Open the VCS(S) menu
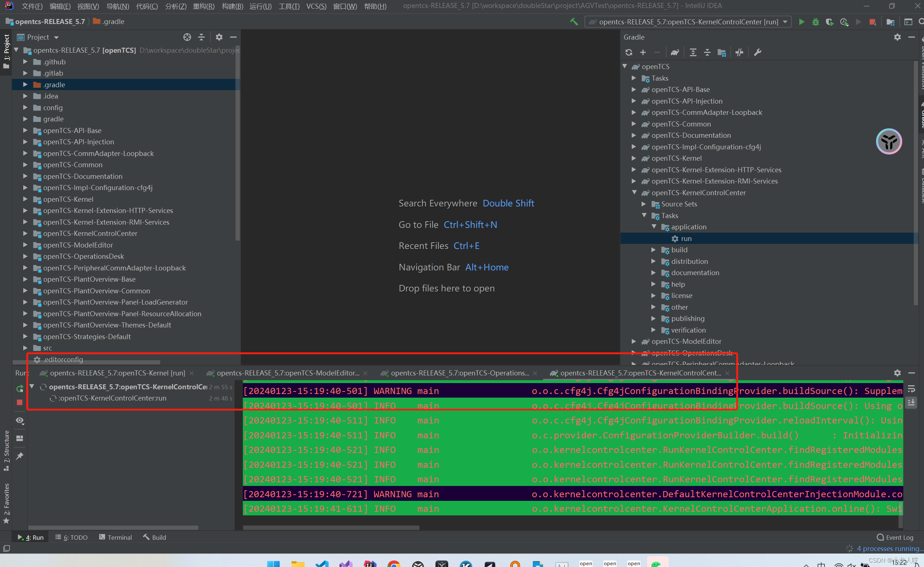 316,6
